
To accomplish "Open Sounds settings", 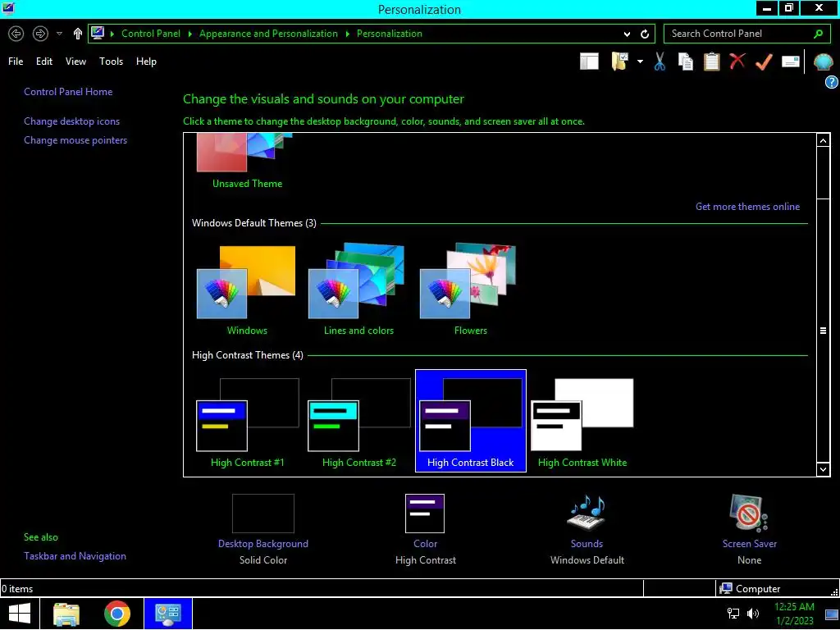I will pos(587,529).
